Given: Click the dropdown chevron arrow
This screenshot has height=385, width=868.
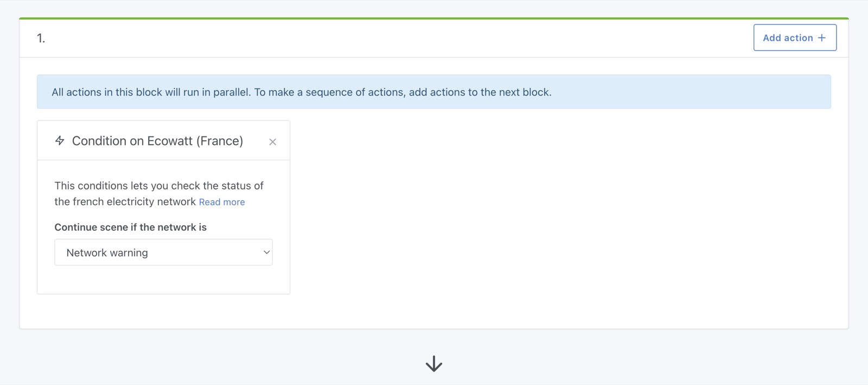Looking at the screenshot, I should (x=266, y=253).
